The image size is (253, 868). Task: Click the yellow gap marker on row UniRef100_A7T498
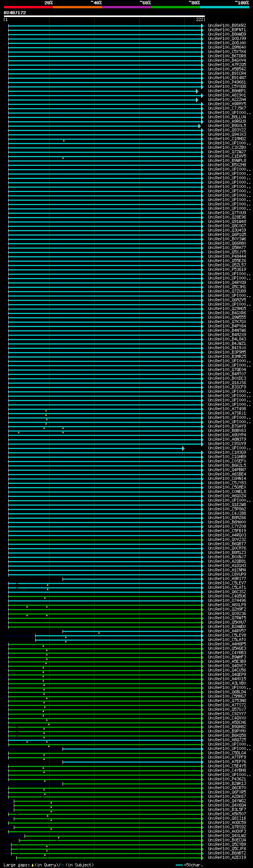46,410
